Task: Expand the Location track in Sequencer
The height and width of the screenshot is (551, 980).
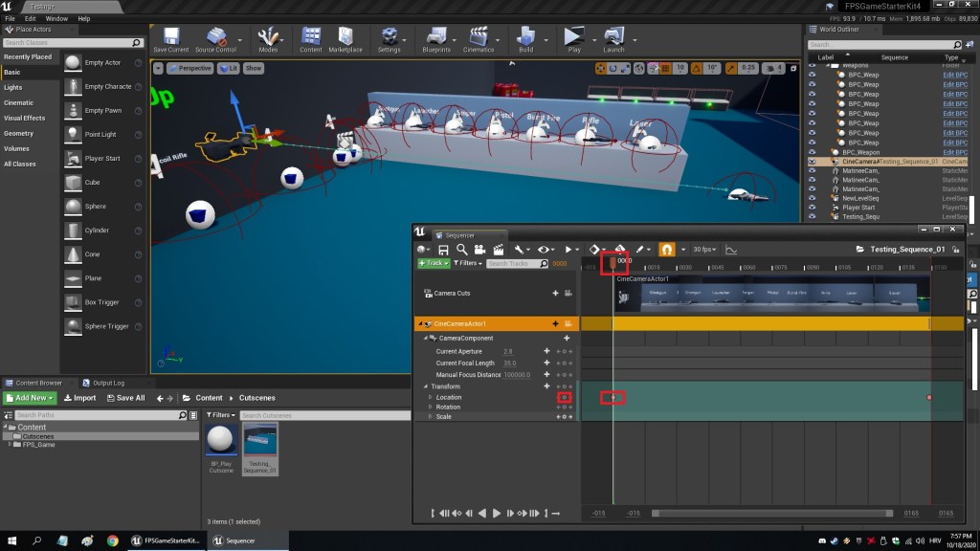Action: click(430, 397)
